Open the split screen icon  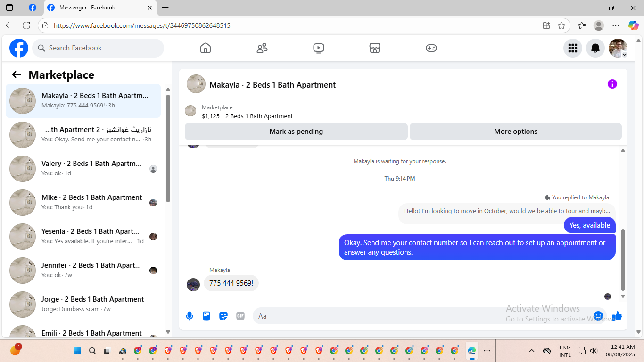[546, 25]
